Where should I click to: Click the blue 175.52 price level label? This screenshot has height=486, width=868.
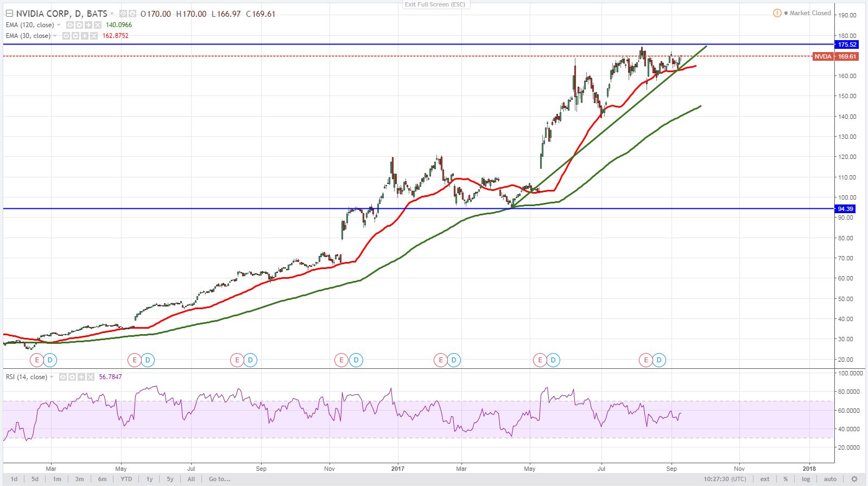tap(846, 44)
